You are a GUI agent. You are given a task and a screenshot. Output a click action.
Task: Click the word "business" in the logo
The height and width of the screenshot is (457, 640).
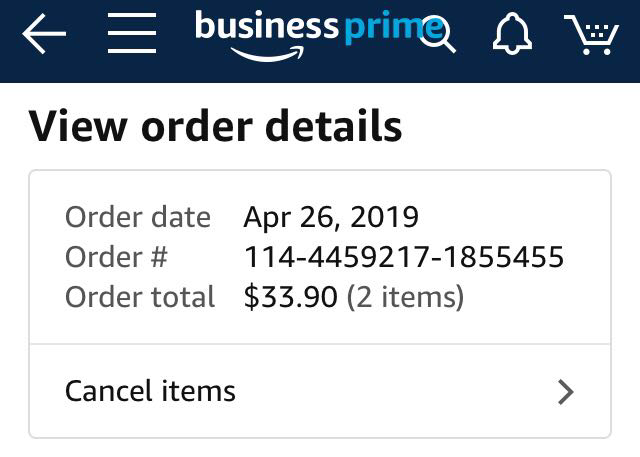click(265, 27)
